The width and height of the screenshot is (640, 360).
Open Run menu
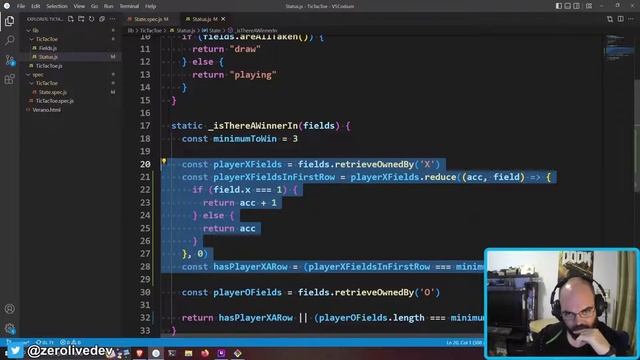109,6
